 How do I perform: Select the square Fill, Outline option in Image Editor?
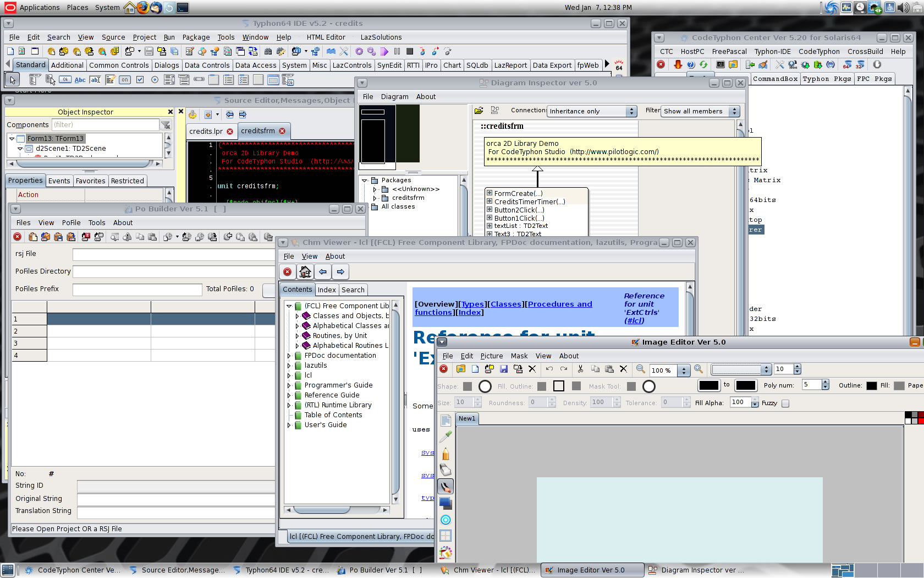coord(559,386)
